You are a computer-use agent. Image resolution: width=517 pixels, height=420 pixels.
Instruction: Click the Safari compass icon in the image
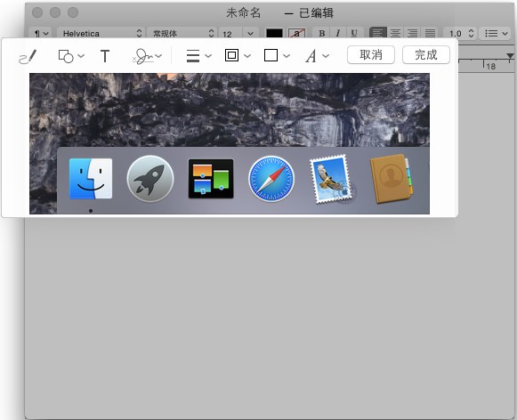click(271, 179)
